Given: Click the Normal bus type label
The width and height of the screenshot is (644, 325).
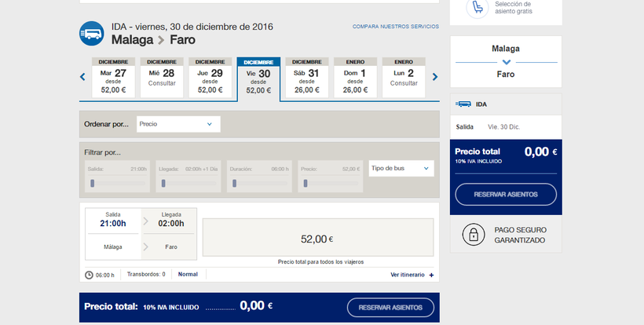Looking at the screenshot, I should (188, 274).
